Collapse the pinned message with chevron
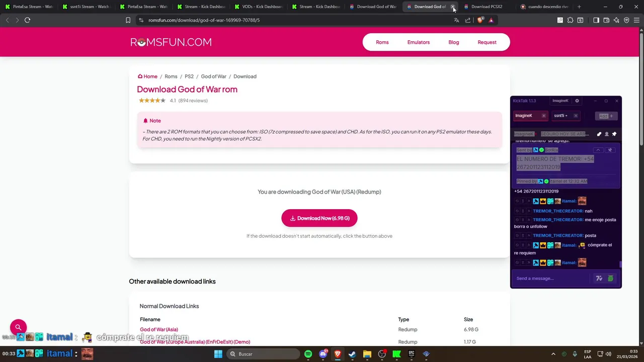The height and width of the screenshot is (362, 644). click(x=598, y=150)
